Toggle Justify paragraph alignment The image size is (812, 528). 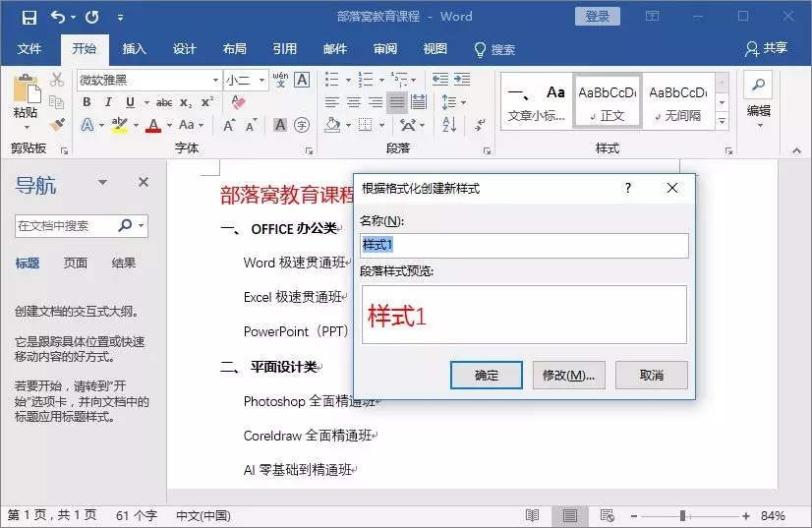point(397,102)
